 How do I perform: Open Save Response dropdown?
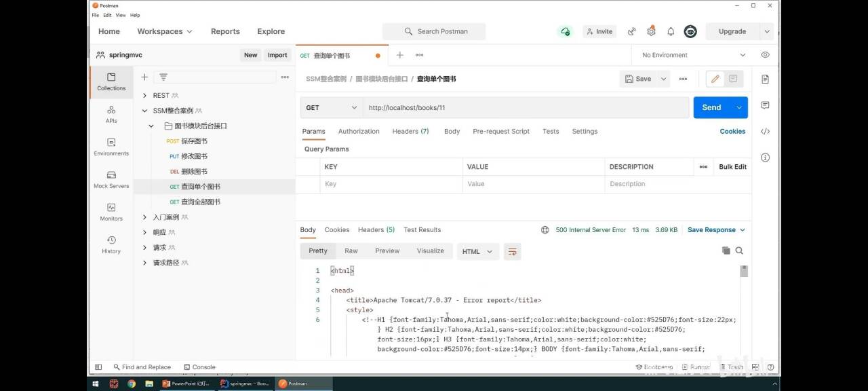click(x=716, y=230)
